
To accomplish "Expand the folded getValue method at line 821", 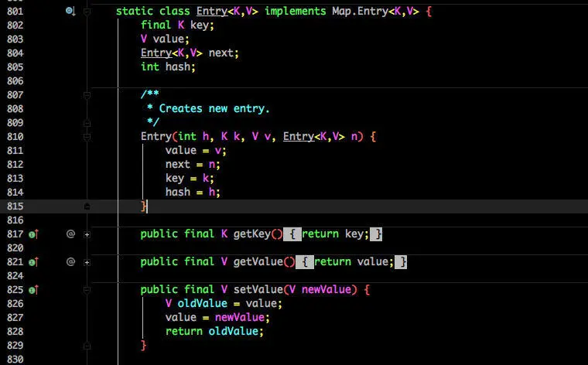I will pos(87,262).
